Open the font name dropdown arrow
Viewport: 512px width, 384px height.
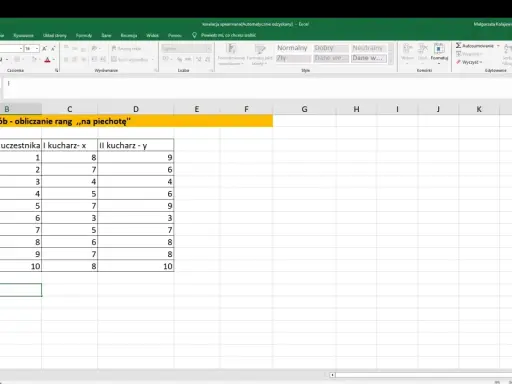tap(21, 49)
